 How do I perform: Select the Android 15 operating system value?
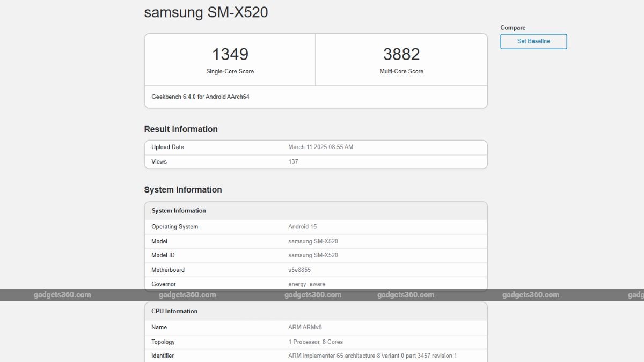(x=302, y=227)
